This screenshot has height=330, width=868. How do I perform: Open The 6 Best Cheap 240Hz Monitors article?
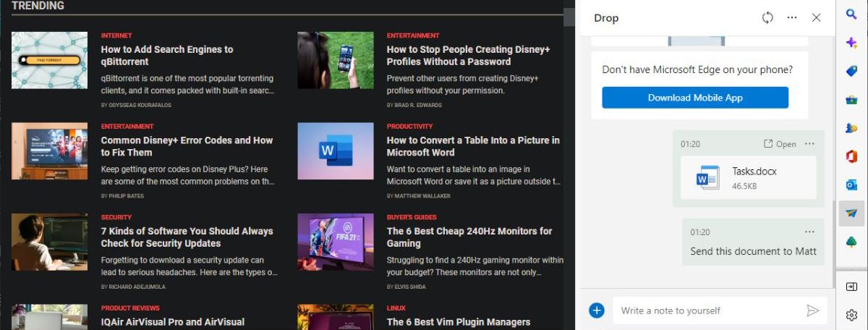pyautogui.click(x=469, y=237)
